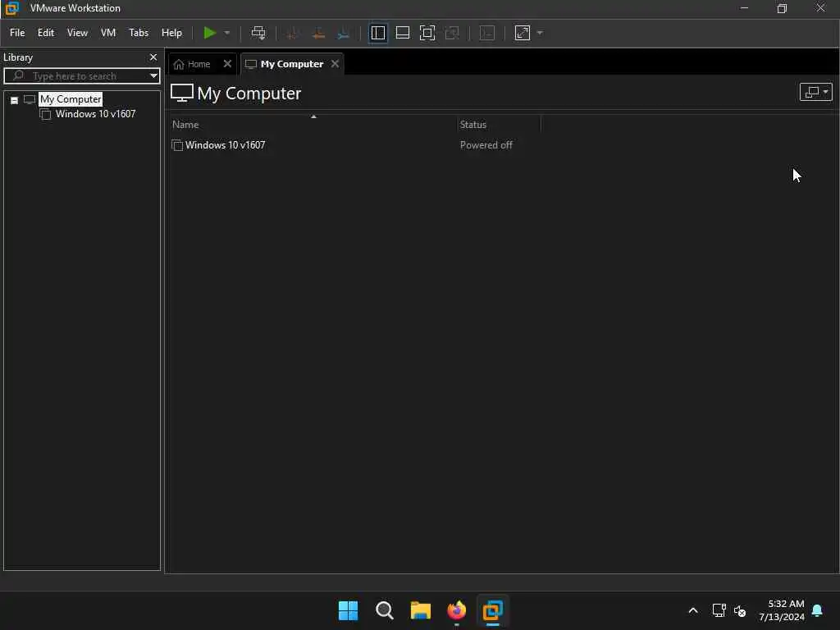Open the library search filter dropdown

coord(153,76)
